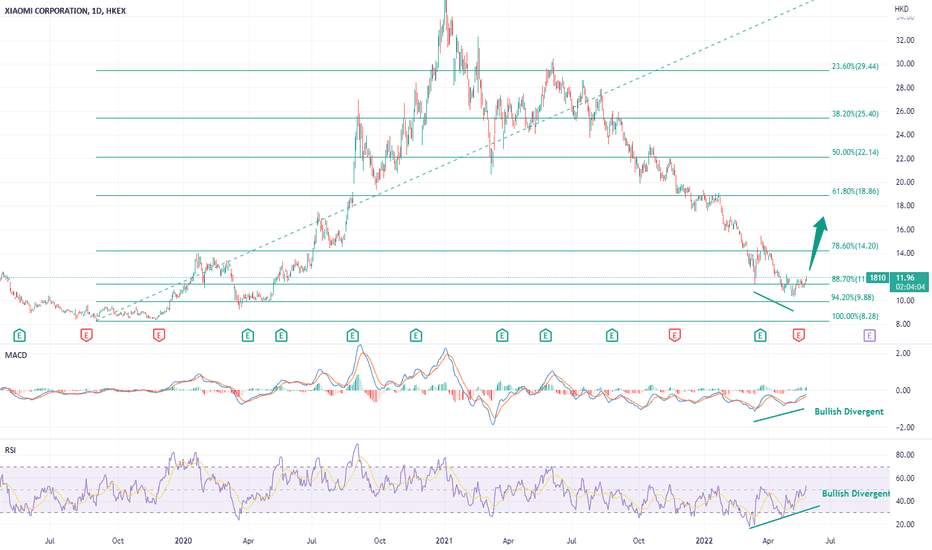This screenshot has height=550, width=932.
Task: Click the 2020 label on time axis
Action: pos(183,541)
